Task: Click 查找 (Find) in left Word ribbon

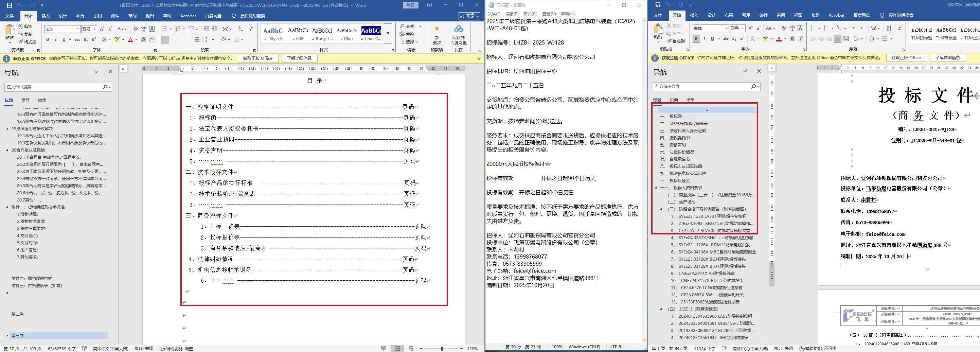Action: point(407,26)
